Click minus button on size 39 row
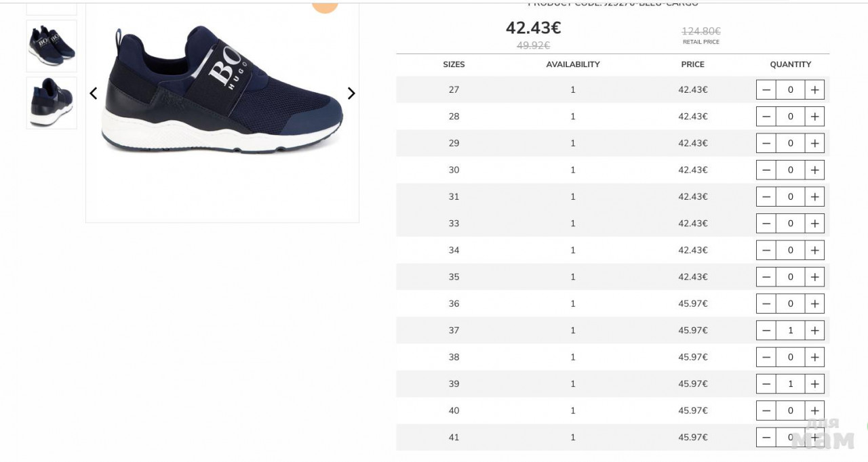This screenshot has width=868, height=462. pyautogui.click(x=766, y=384)
